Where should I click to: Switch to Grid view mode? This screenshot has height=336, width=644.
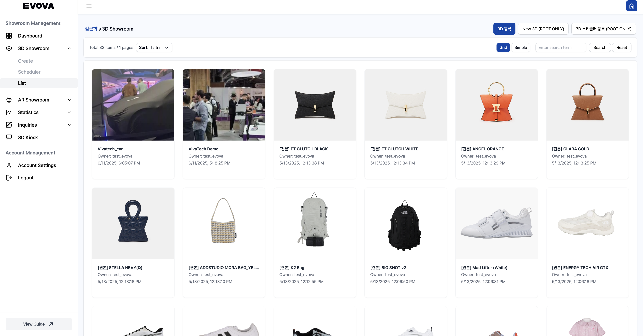tap(503, 47)
